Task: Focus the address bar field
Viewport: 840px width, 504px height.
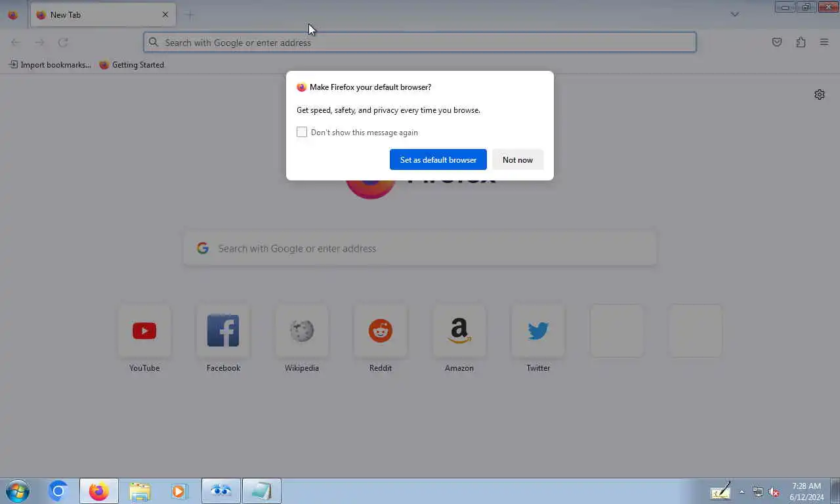Action: [420, 42]
